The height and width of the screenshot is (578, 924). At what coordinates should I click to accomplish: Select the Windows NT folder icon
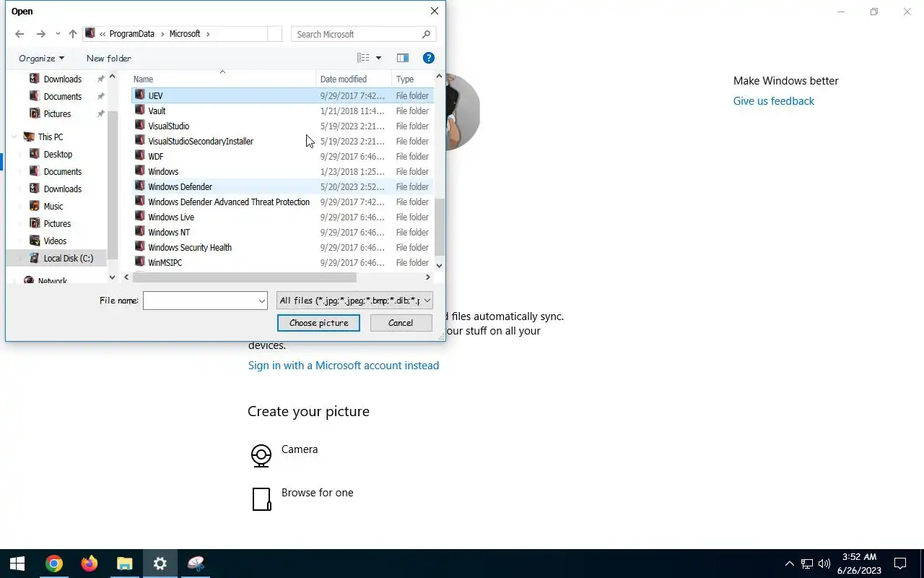tap(140, 232)
